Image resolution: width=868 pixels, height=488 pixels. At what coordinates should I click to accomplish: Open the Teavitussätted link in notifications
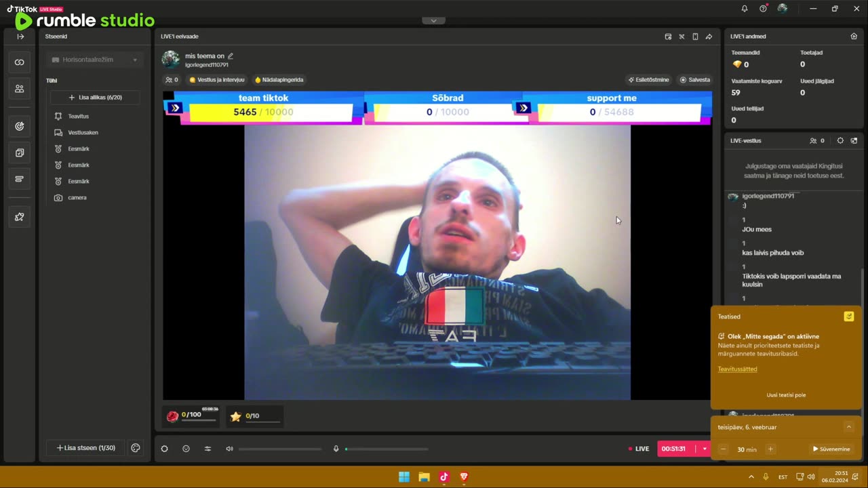(737, 369)
